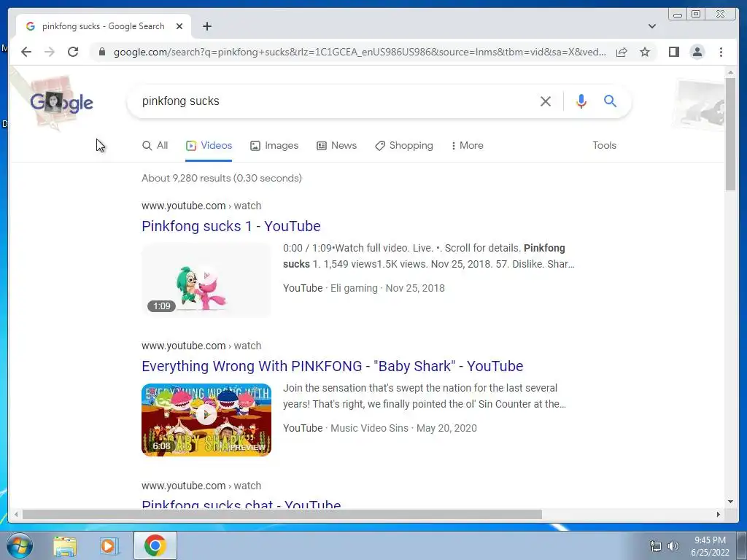This screenshot has height=560, width=747.
Task: View site information via lock icon
Action: [102, 52]
